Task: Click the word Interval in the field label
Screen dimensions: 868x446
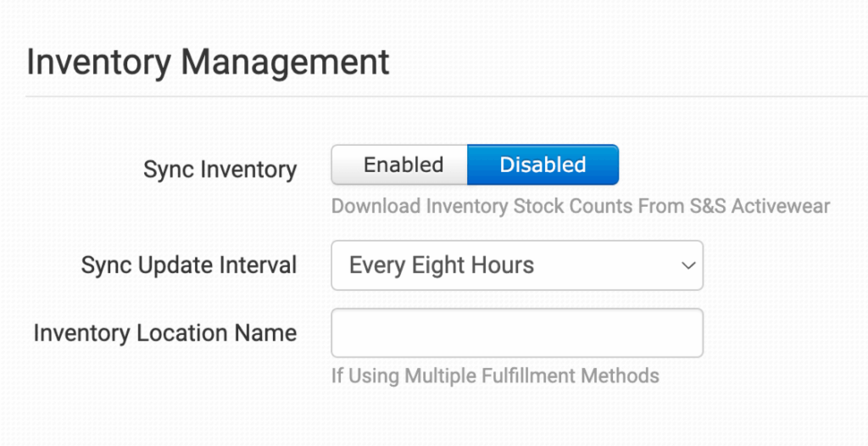Action: [x=257, y=265]
